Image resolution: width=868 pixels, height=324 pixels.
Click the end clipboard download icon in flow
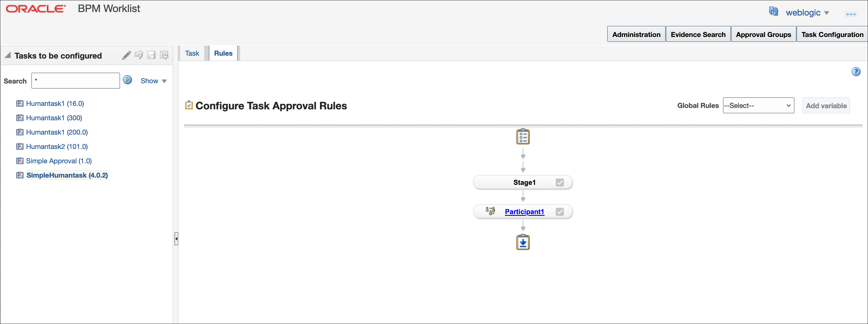(523, 242)
